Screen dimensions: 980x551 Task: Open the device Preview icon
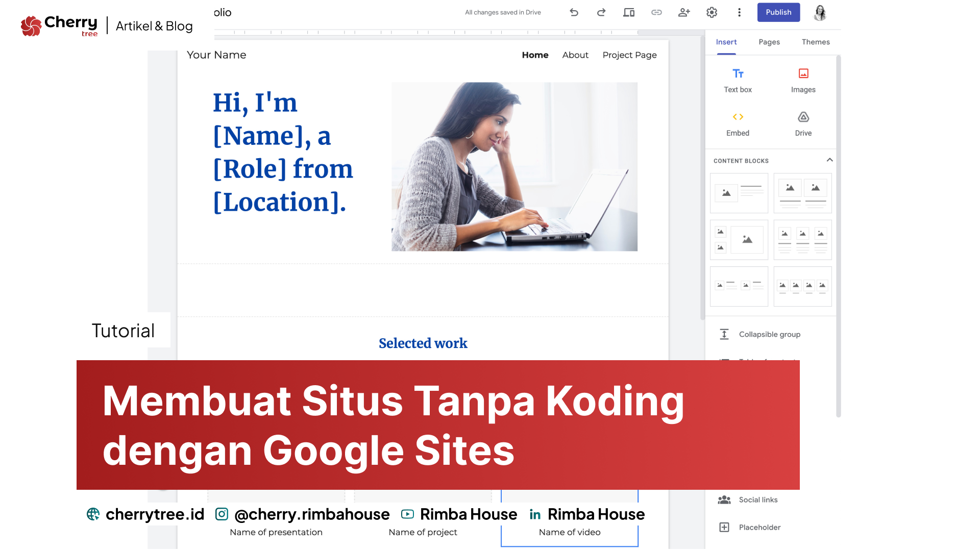click(x=629, y=12)
